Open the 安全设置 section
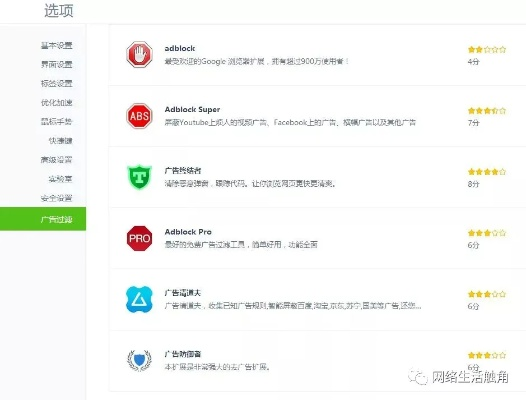 [57, 198]
